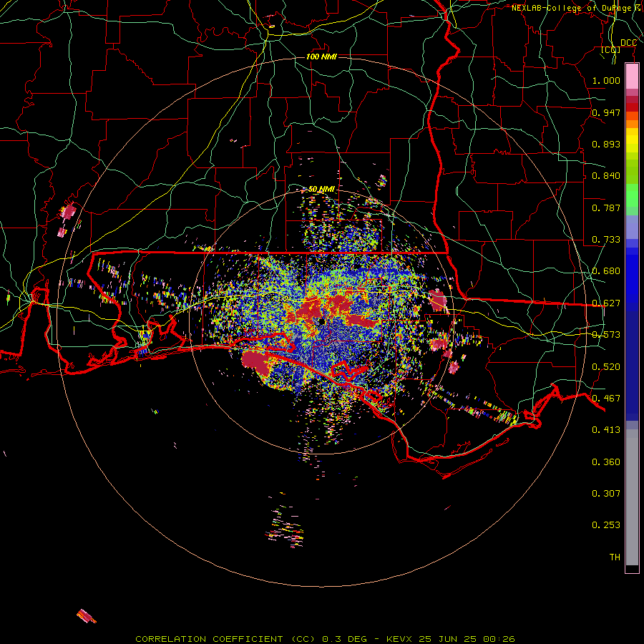The width and height of the screenshot is (644, 644).
Task: Pick the light pink legend color band
Action: tap(632, 77)
